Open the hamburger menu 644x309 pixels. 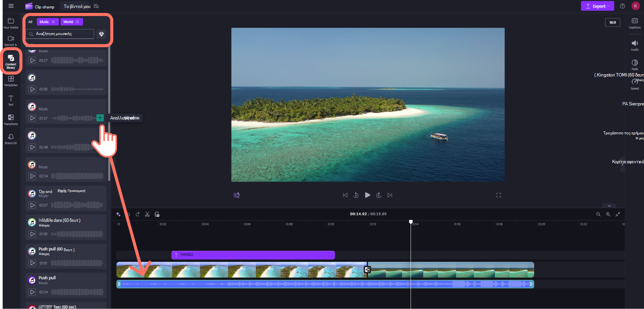[x=11, y=6]
